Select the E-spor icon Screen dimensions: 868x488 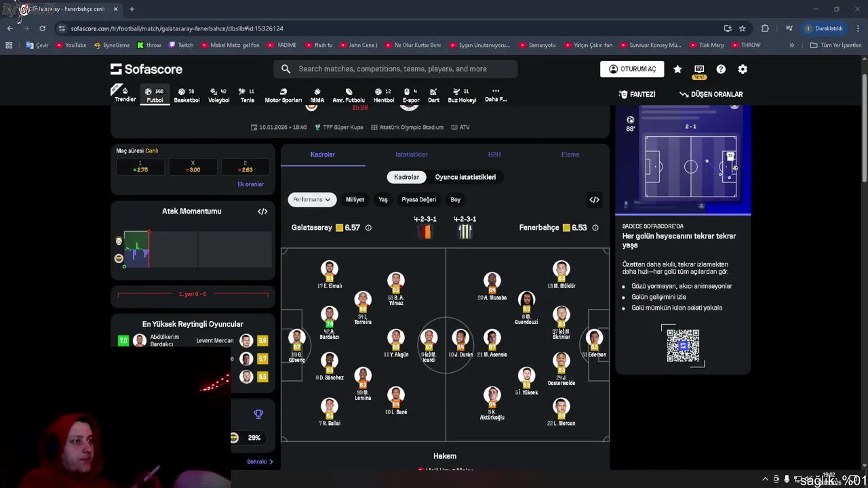[411, 96]
